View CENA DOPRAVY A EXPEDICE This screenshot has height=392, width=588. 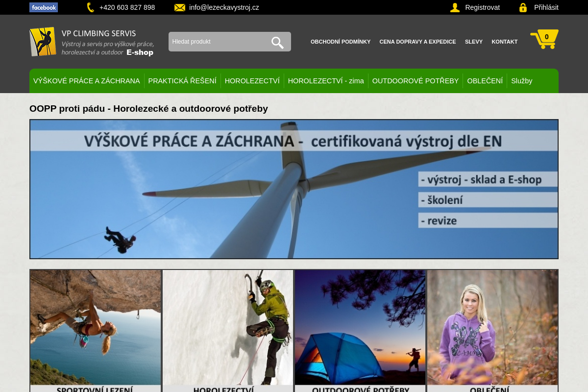pyautogui.click(x=417, y=42)
